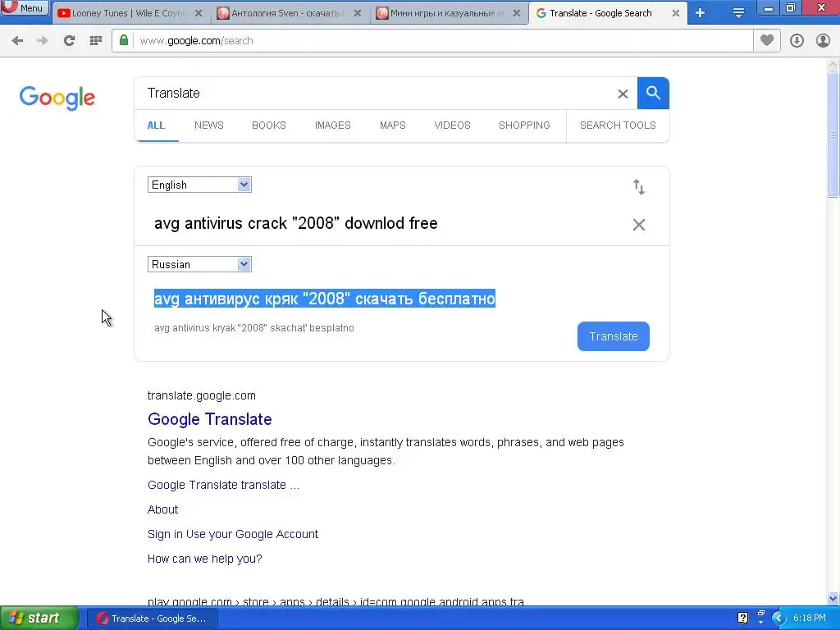Click the blue Translate button

pos(614,336)
